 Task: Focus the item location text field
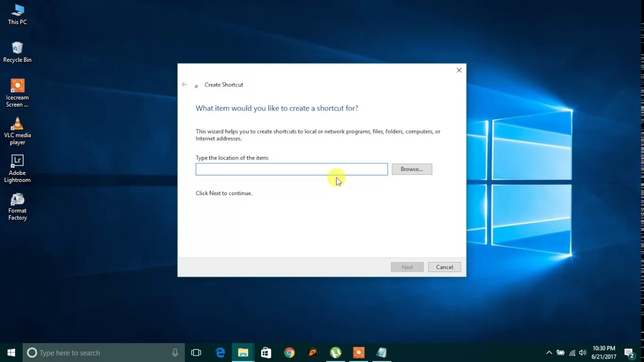tap(292, 169)
